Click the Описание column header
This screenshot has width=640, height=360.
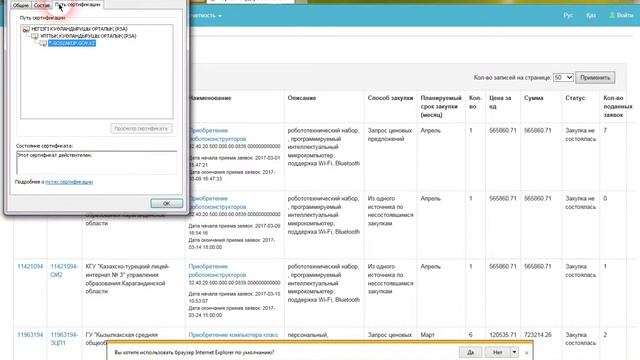coord(302,98)
